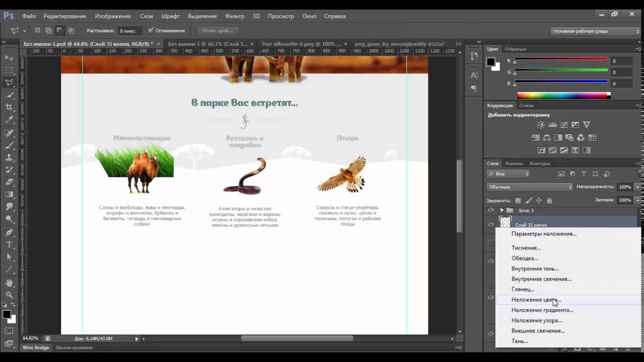This screenshot has height=362, width=644.
Task: Open the Фильтр menu
Action: point(234,16)
